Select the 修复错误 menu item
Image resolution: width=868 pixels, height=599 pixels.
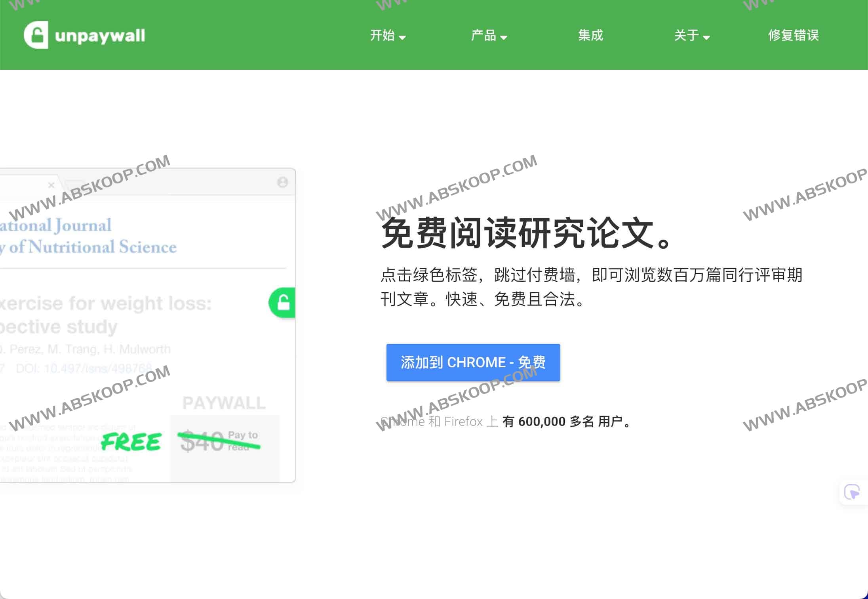pyautogui.click(x=794, y=36)
